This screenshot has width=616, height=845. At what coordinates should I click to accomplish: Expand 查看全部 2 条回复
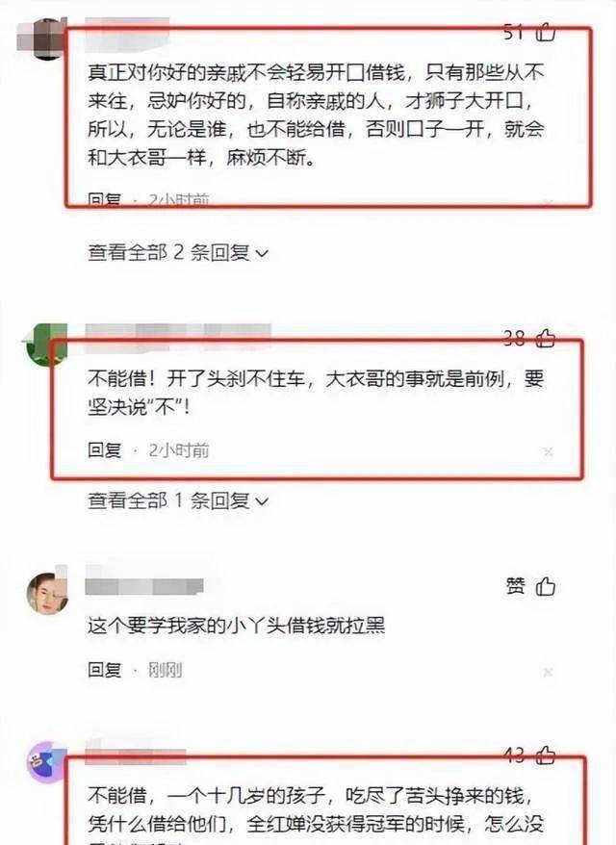[178, 252]
